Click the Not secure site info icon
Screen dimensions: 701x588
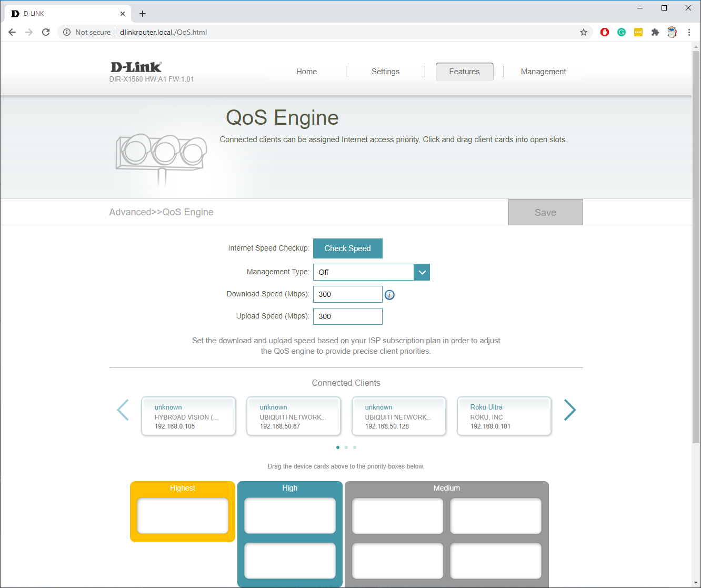tap(67, 32)
